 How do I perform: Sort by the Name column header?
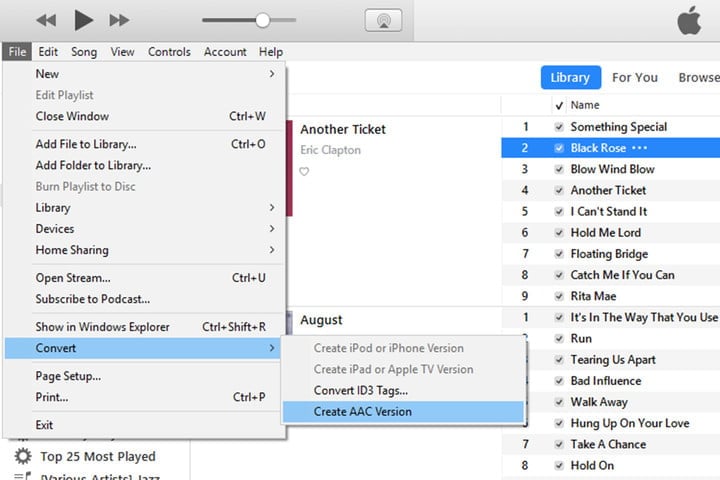coord(585,105)
